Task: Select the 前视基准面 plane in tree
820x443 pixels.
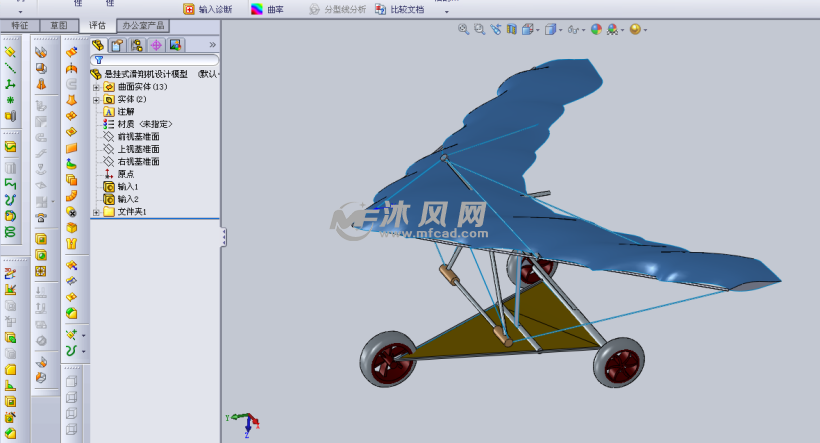Action: (138, 137)
